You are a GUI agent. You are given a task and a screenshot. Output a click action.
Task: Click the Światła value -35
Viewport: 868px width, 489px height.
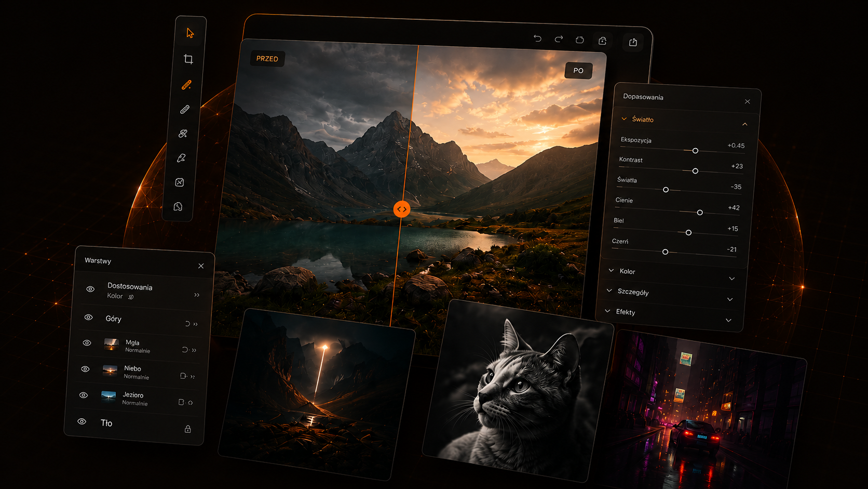pyautogui.click(x=736, y=187)
